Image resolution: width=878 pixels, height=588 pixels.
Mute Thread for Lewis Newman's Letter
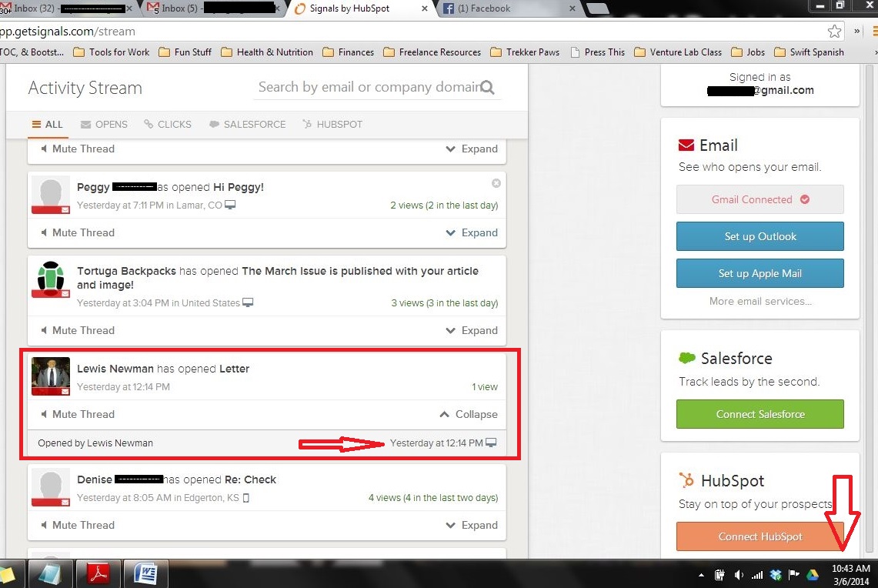(78, 414)
